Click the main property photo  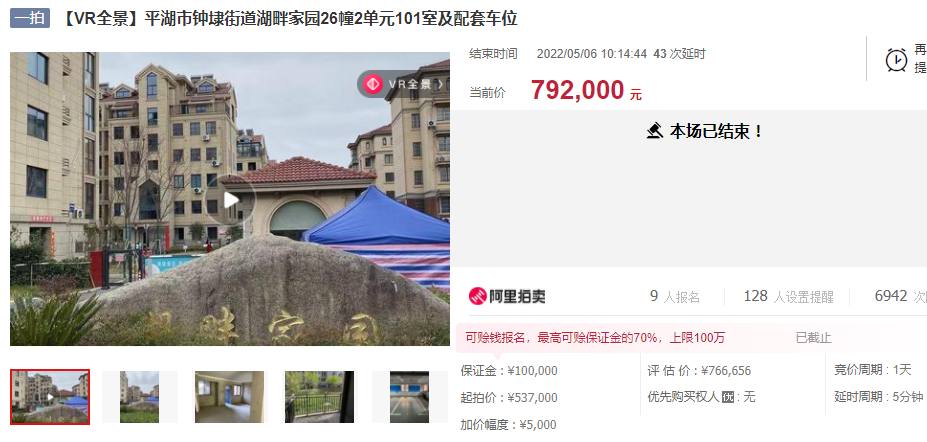(x=229, y=199)
